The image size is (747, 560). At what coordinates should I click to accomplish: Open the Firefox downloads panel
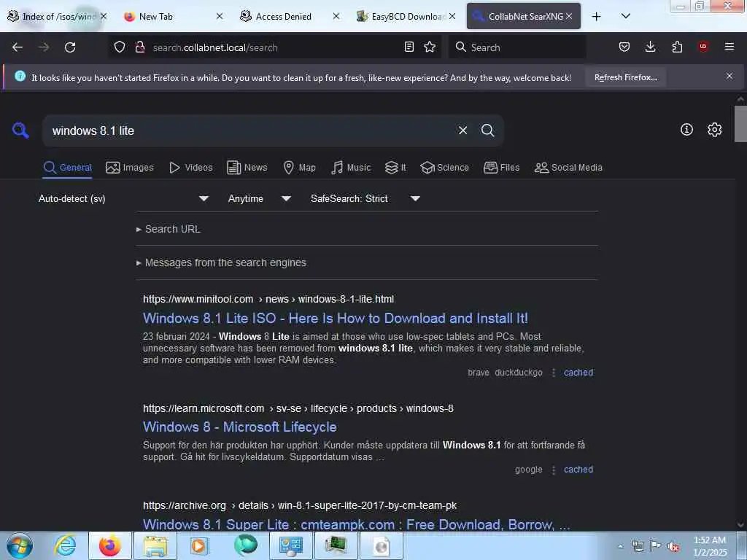[650, 47]
